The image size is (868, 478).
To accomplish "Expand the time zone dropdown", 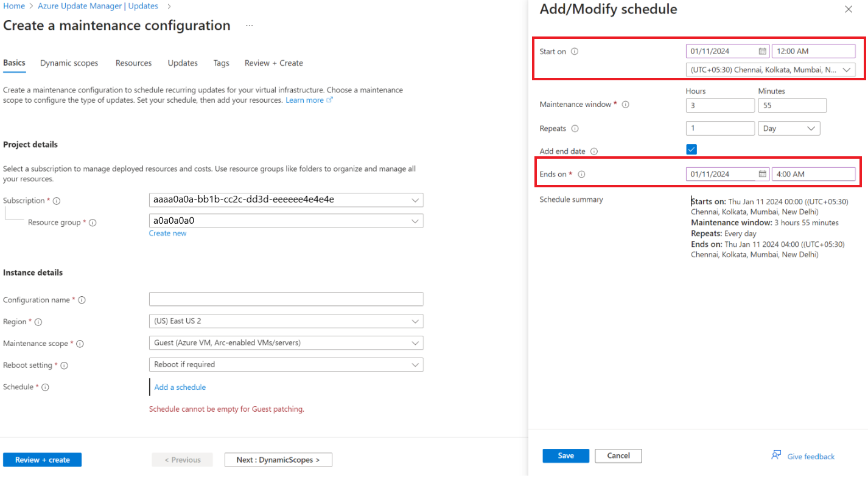I will 846,70.
